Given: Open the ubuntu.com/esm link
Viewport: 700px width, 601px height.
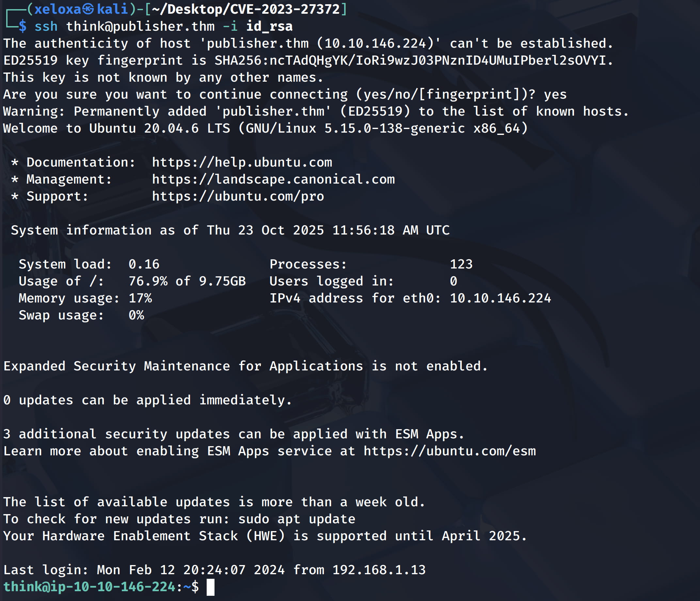Looking at the screenshot, I should point(449,451).
